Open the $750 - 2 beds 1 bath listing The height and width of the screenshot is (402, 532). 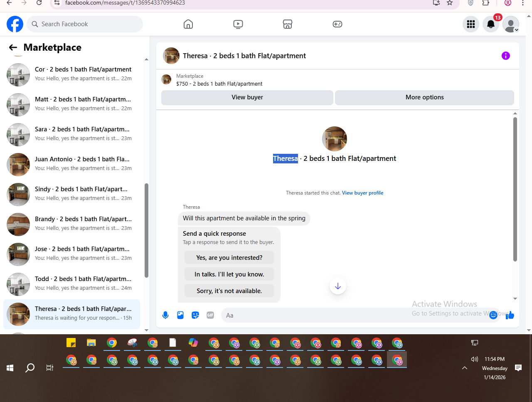[219, 84]
